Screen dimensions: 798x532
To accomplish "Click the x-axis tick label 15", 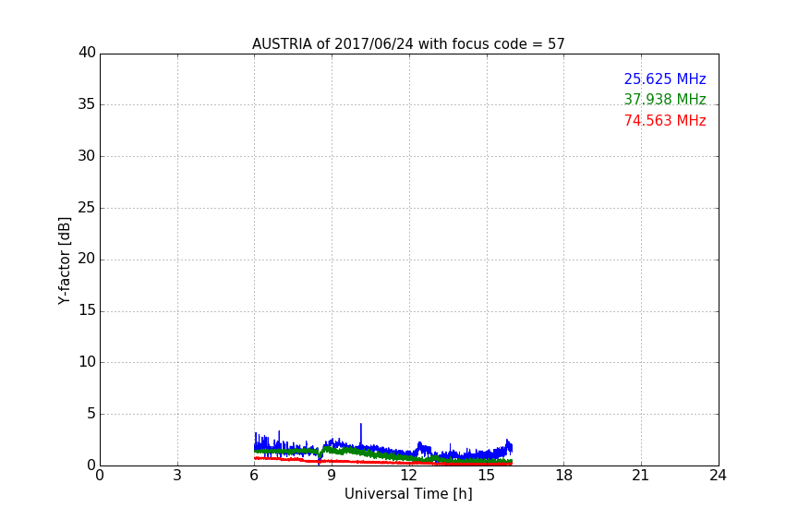I will [x=486, y=476].
